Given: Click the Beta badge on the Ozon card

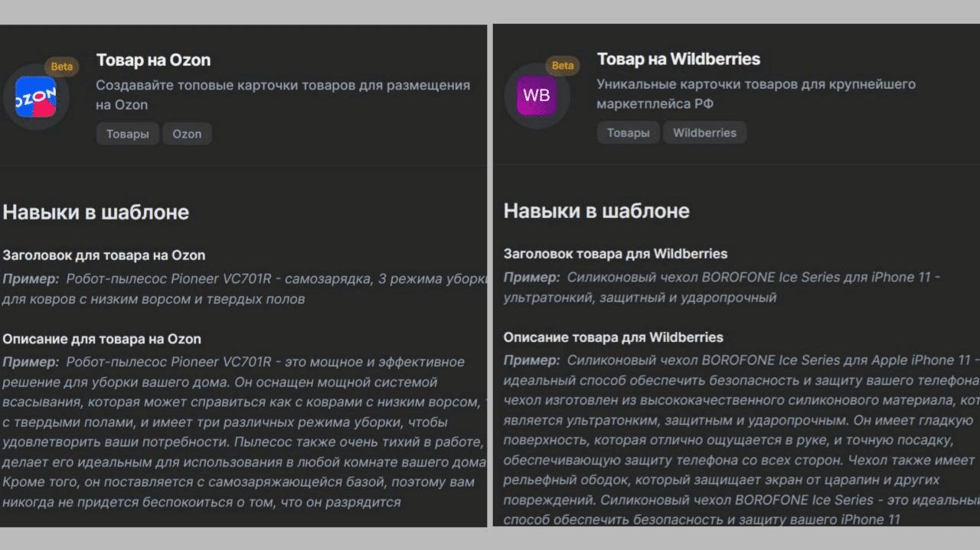Looking at the screenshot, I should pyautogui.click(x=61, y=67).
